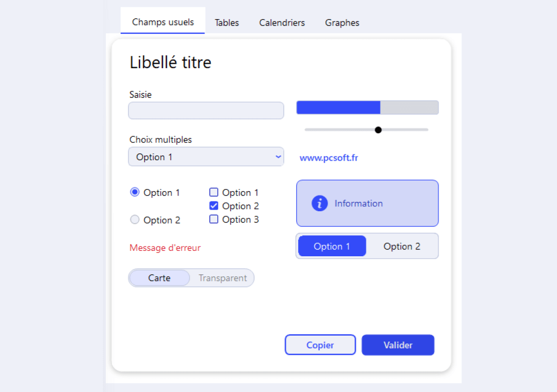557x392 pixels.
Task: Click the dropdown chevron arrow
Action: pyautogui.click(x=278, y=157)
